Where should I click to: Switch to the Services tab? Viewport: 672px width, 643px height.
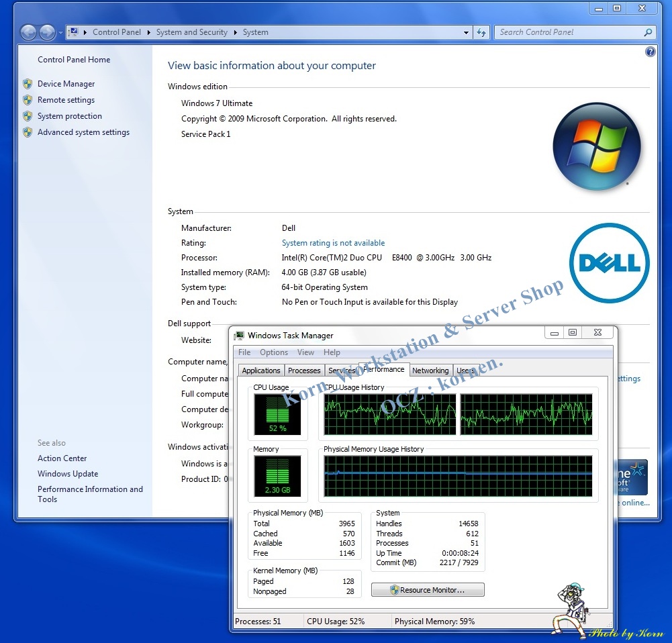click(342, 370)
